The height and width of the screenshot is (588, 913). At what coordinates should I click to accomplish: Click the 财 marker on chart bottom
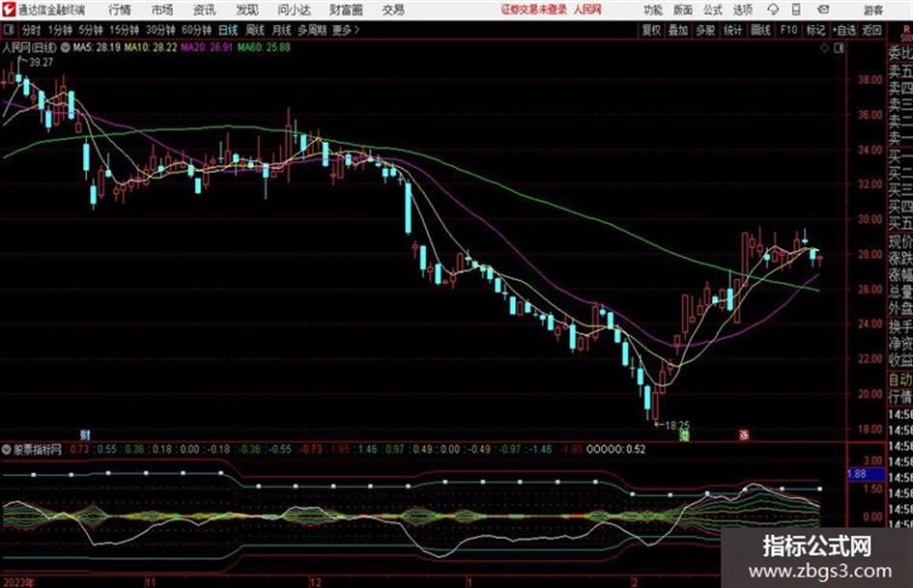coord(85,434)
